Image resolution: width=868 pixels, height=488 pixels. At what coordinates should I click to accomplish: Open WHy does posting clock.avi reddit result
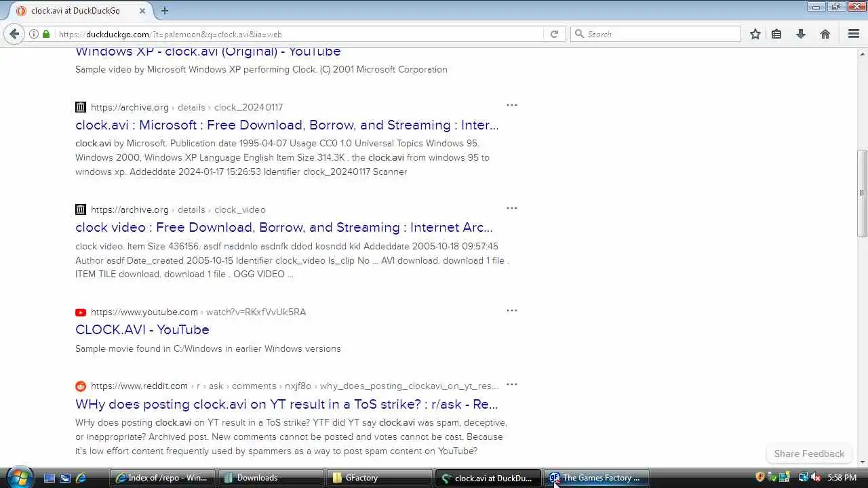pyautogui.click(x=287, y=405)
